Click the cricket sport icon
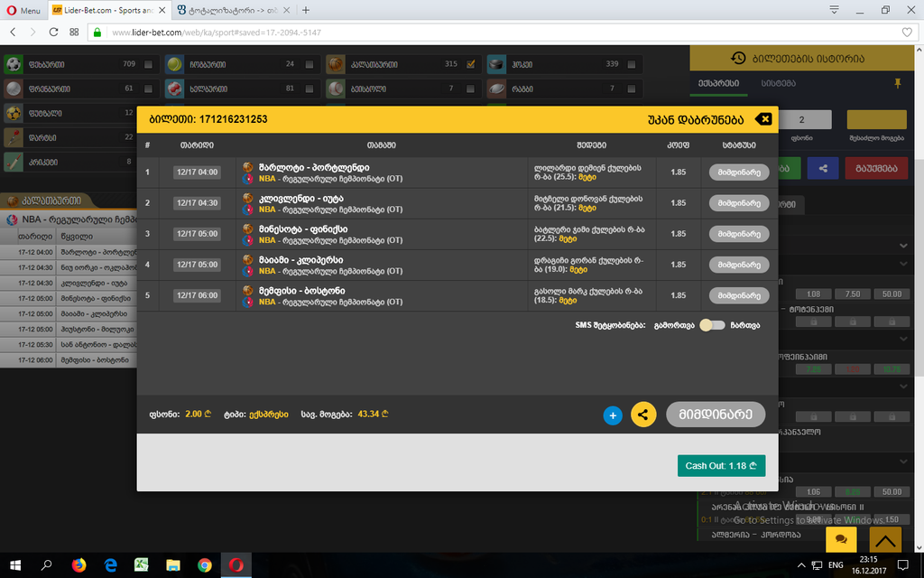 14,162
